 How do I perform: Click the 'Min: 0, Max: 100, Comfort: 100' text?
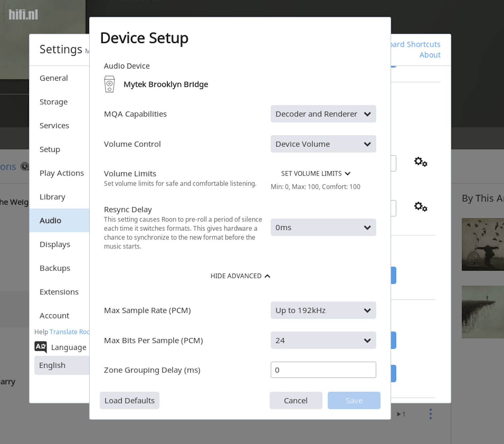coord(316,187)
